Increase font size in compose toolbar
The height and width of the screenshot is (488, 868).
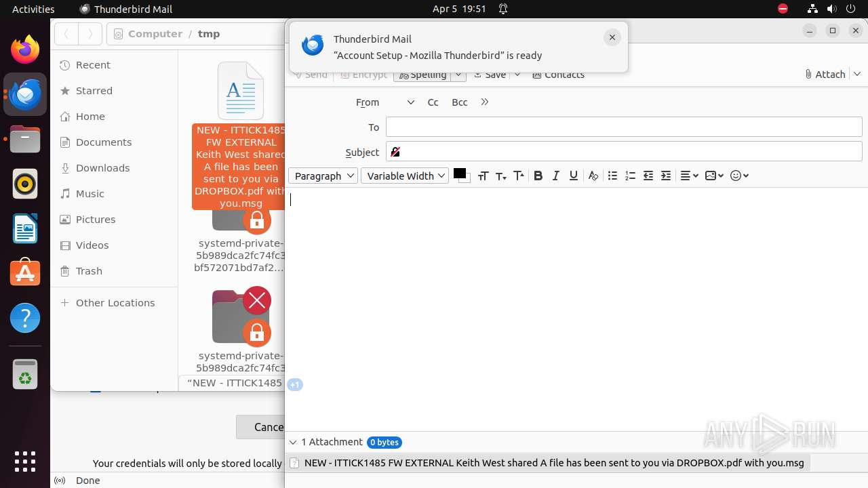[519, 176]
